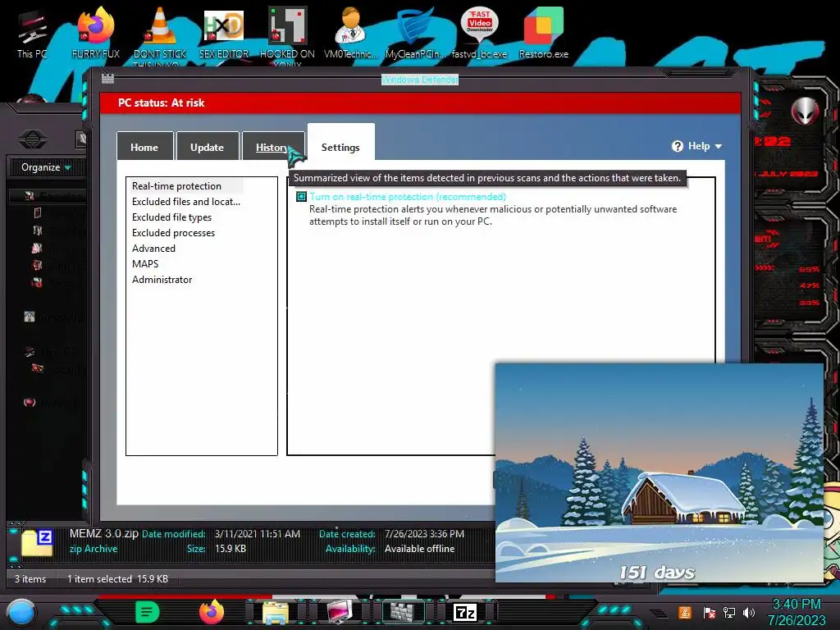Click the Windows Defender title bar icon
840x630 pixels.
(107, 79)
